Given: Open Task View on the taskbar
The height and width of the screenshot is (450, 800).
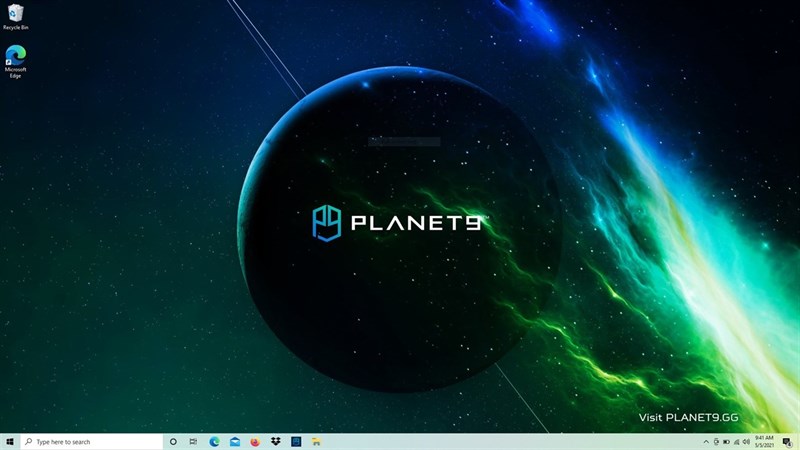Looking at the screenshot, I should [193, 442].
